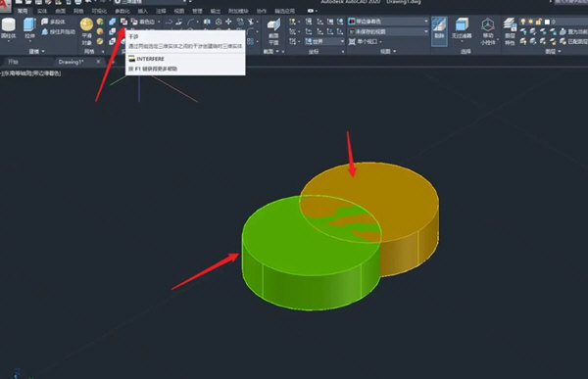Open the World (世界) UCS dropdown
The width and height of the screenshot is (588, 379).
point(324,41)
